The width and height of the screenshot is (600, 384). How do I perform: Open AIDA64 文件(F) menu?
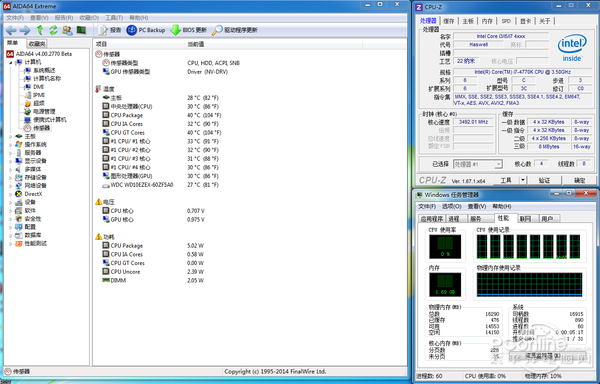tap(15, 18)
